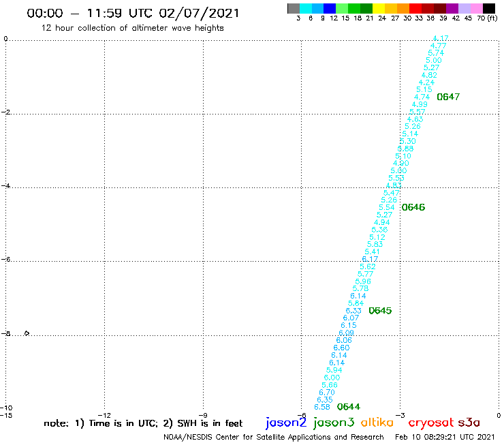Click the 5.54 value beside 0646

coord(387,208)
